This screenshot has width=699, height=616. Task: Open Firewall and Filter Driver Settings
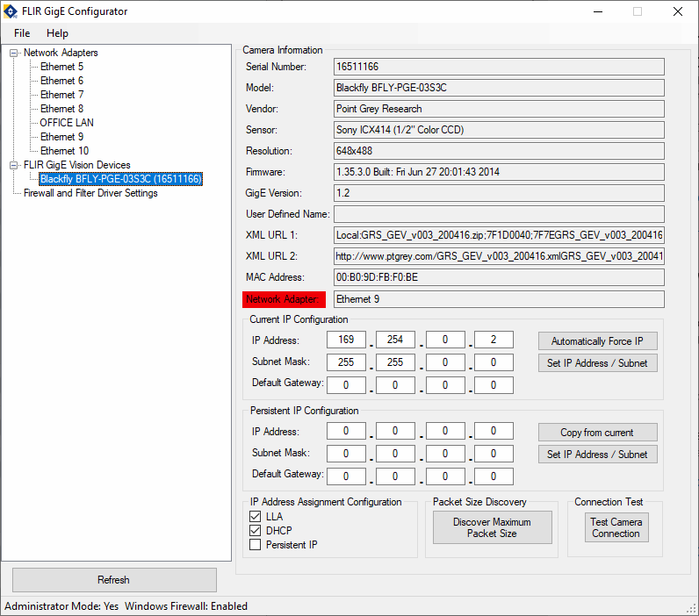[x=90, y=193]
